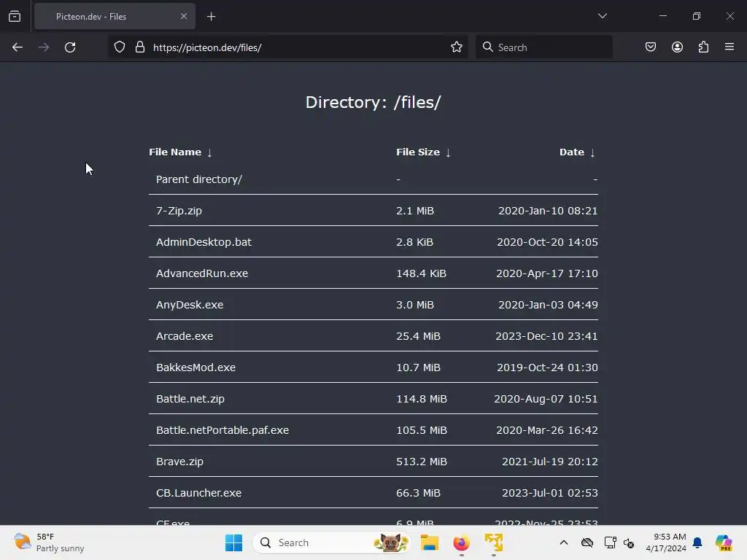Sort by Date column header

(572, 152)
